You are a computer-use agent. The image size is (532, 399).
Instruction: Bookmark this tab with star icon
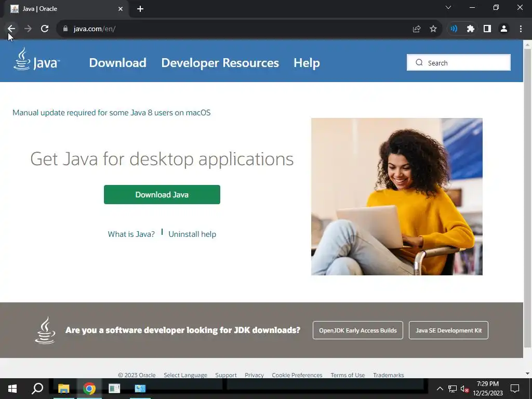pyautogui.click(x=433, y=29)
